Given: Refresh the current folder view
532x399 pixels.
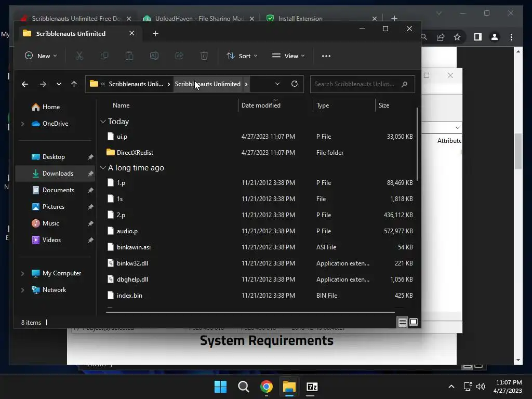Looking at the screenshot, I should (x=295, y=84).
